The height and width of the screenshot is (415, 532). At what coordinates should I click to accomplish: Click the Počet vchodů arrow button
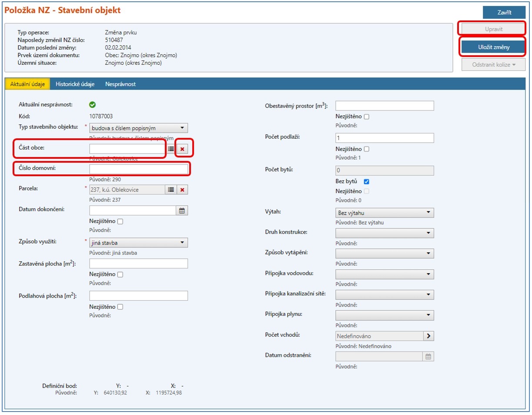(x=428, y=336)
